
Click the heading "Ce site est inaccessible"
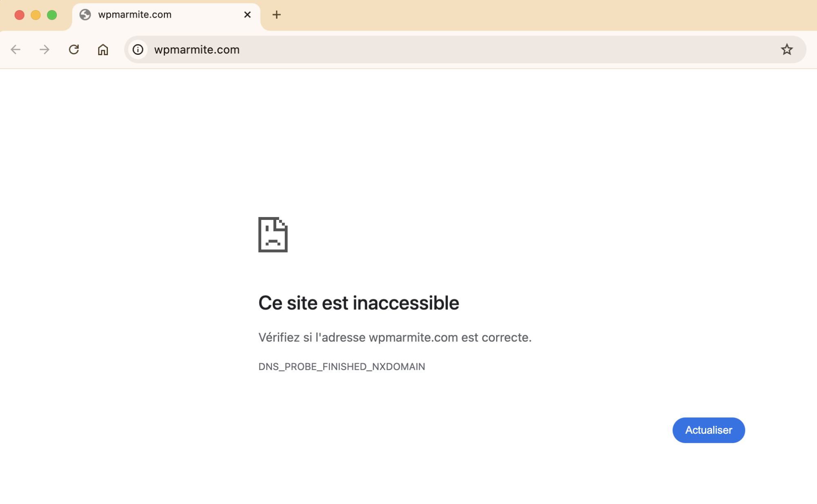359,303
